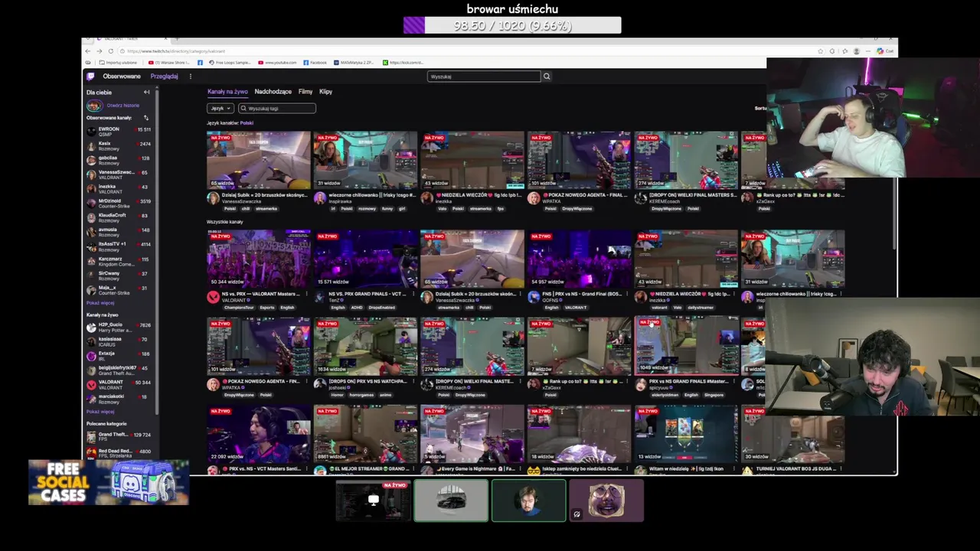Click TenZ channel avatar under GRAND FINALS stream
980x551 pixels.
pos(320,297)
